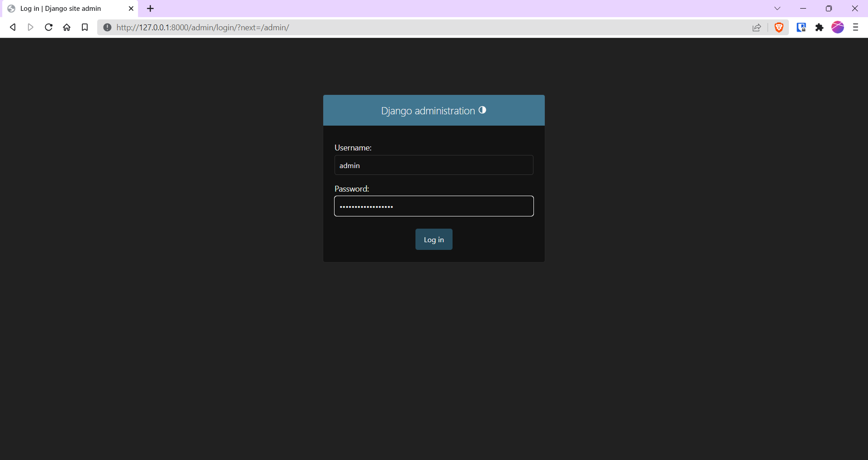Restore down the browser window
Image resolution: width=868 pixels, height=460 pixels.
pyautogui.click(x=829, y=9)
